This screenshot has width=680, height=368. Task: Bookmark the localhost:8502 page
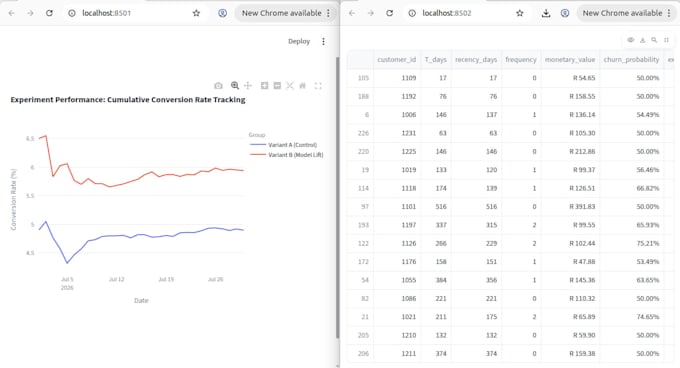[x=520, y=13]
